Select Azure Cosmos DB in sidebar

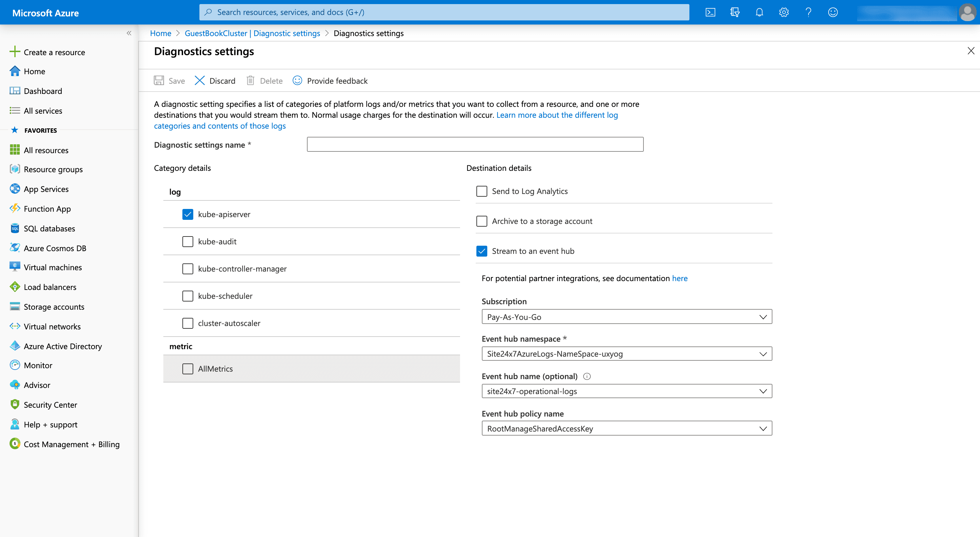click(55, 248)
